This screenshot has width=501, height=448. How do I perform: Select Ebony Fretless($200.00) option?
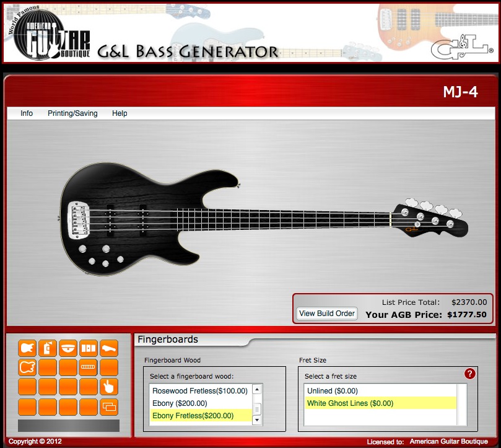pos(200,416)
